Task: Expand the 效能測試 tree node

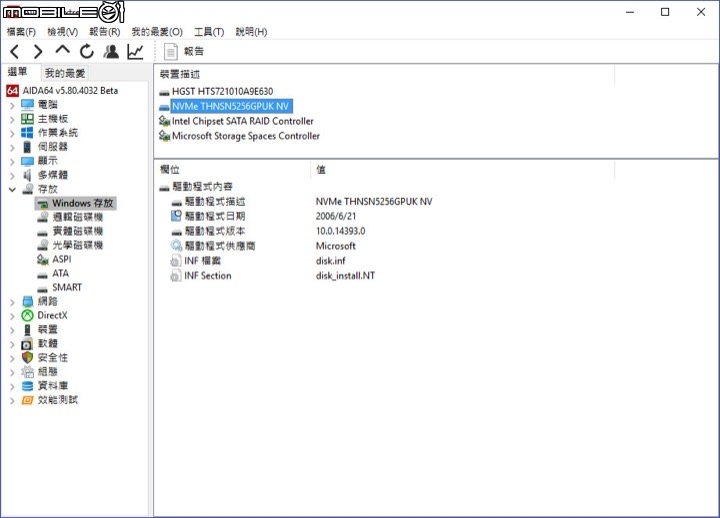Action: pos(12,400)
